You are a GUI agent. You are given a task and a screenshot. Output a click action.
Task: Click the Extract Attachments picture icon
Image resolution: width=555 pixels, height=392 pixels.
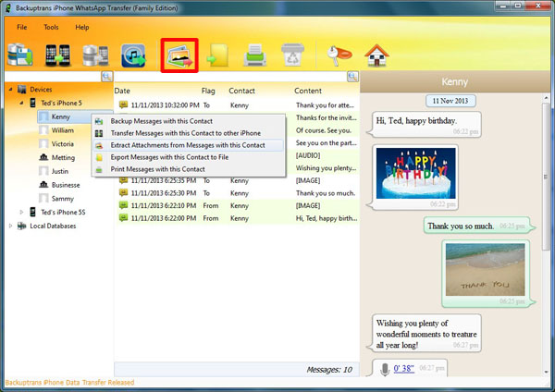tap(179, 55)
